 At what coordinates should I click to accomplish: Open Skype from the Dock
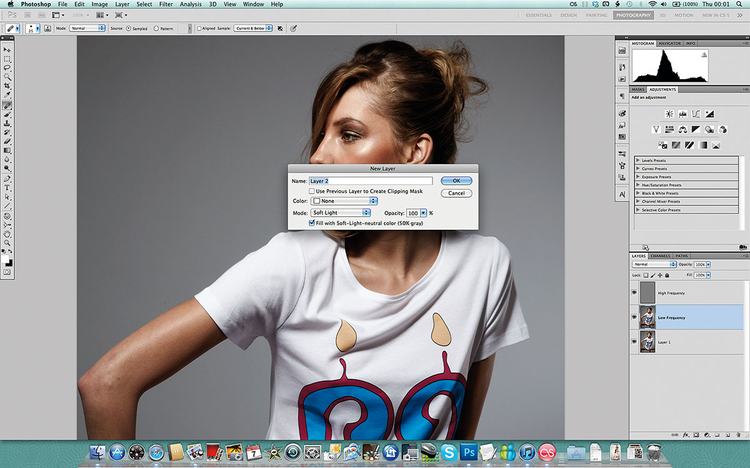[x=449, y=452]
